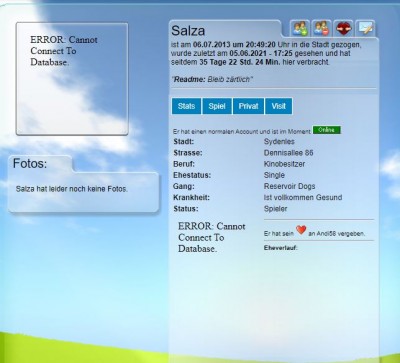The image size is (400, 363).
Task: Click the street Dennisallee 86
Action: pyautogui.click(x=288, y=153)
